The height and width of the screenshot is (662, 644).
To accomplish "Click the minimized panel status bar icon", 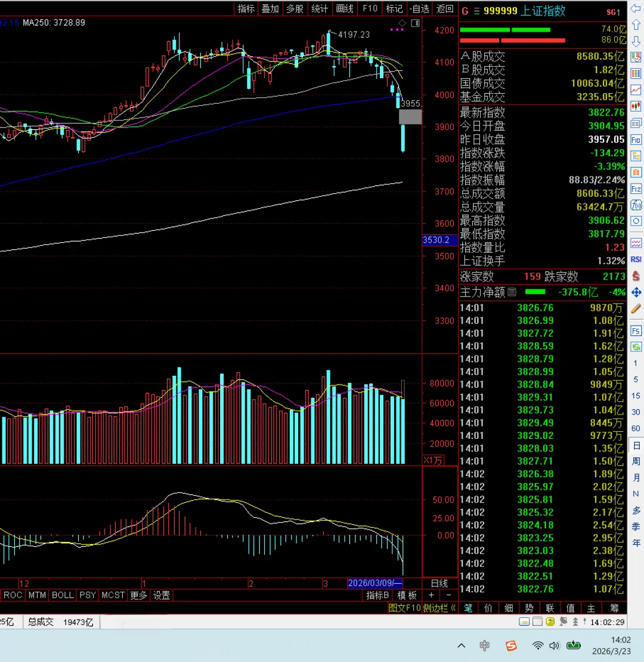I will click(x=524, y=621).
